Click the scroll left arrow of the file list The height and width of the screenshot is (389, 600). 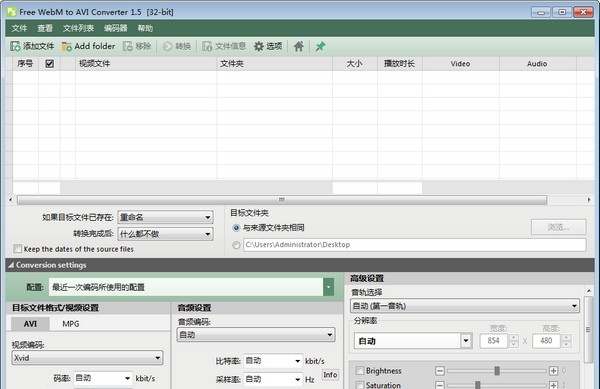(11, 200)
